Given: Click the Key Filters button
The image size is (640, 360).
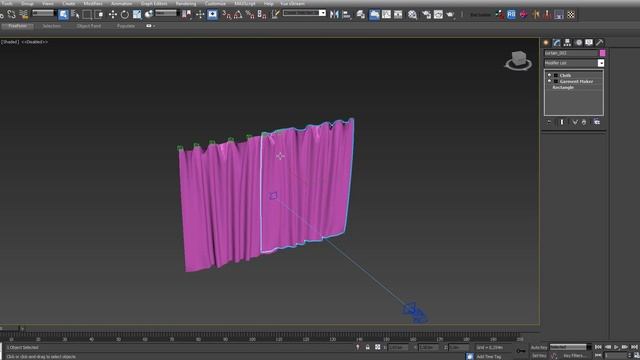Looking at the screenshot, I should click(575, 356).
